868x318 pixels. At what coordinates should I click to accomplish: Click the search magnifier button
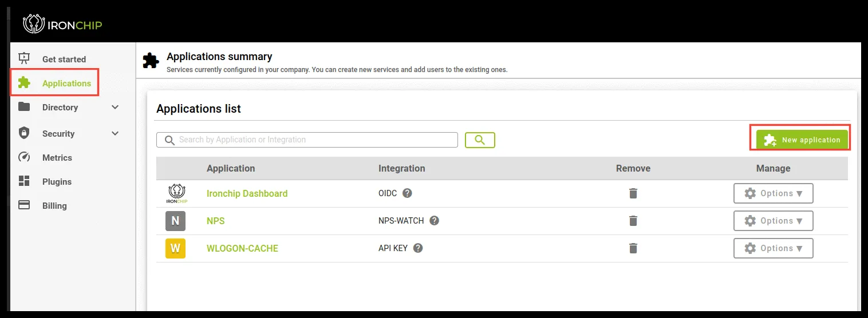480,140
